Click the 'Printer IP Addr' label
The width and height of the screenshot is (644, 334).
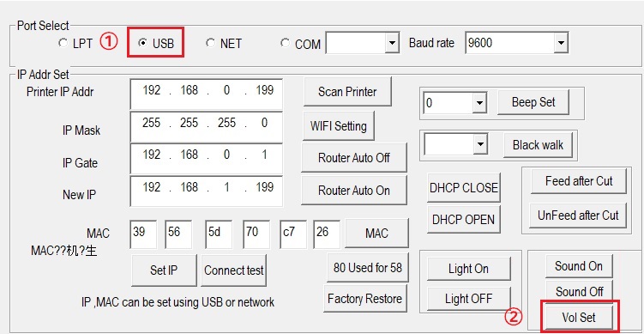click(60, 92)
